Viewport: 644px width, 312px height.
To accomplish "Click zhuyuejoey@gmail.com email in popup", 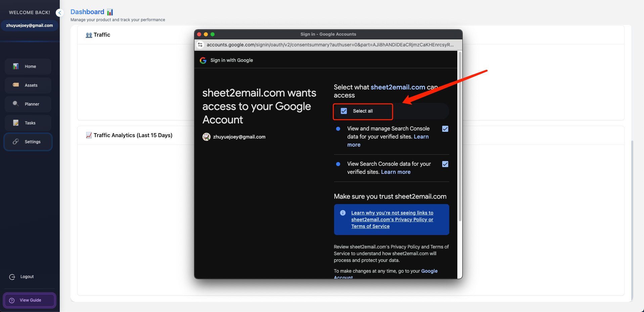I will click(x=239, y=137).
